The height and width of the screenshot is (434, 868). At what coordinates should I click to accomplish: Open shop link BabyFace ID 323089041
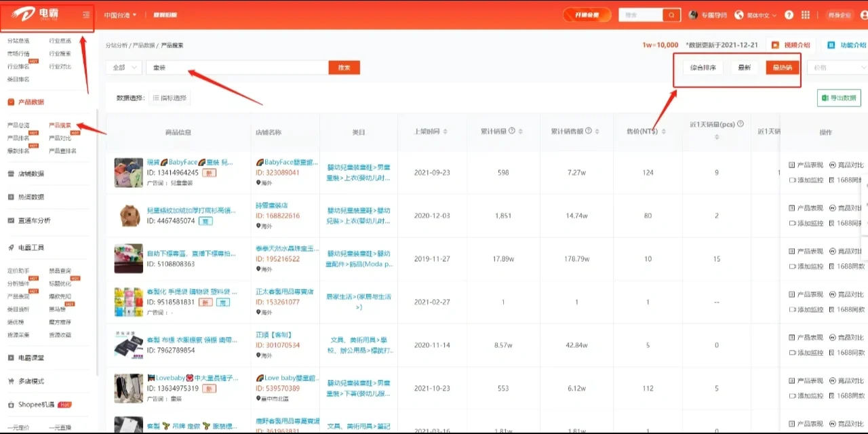tap(277, 172)
